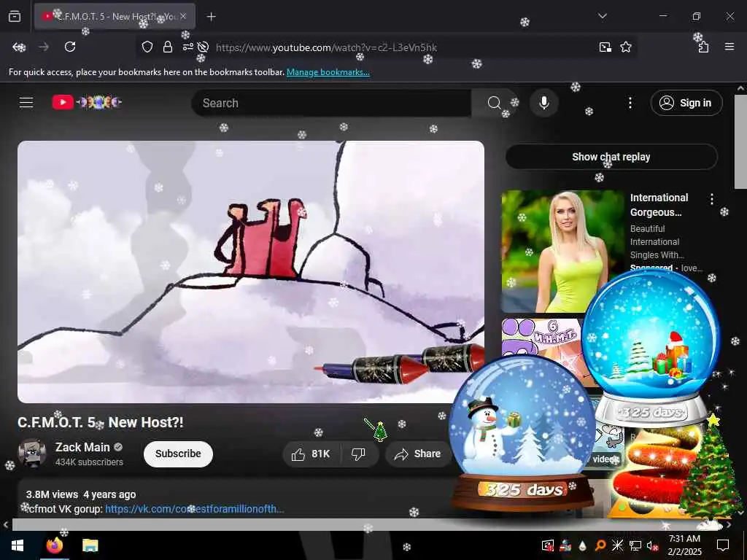Open the International Gorgeous sponsored thumbnail
The height and width of the screenshot is (560, 747).
[562, 252]
